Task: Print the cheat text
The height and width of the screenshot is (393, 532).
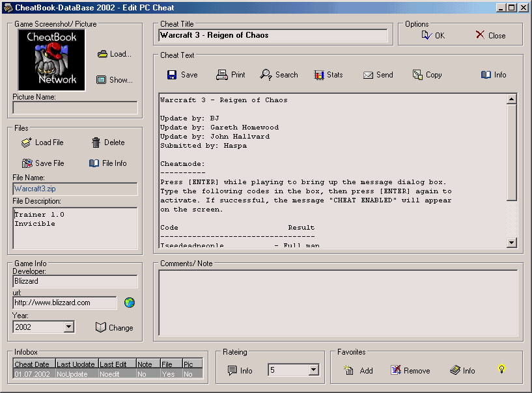Action: point(231,75)
